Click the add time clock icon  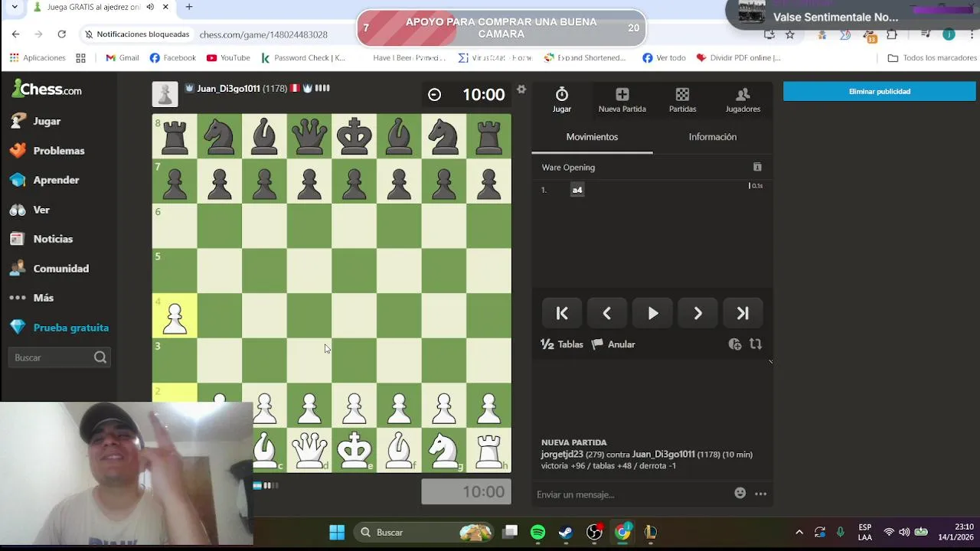pyautogui.click(x=735, y=344)
